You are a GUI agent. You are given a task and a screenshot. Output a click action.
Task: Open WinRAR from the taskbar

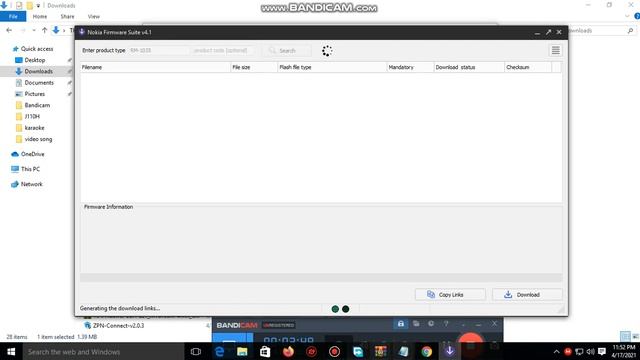pyautogui.click(x=380, y=351)
